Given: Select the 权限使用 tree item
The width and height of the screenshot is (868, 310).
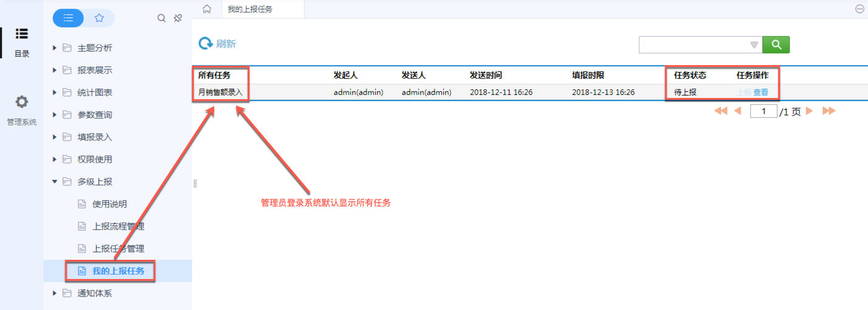Looking at the screenshot, I should 95,159.
